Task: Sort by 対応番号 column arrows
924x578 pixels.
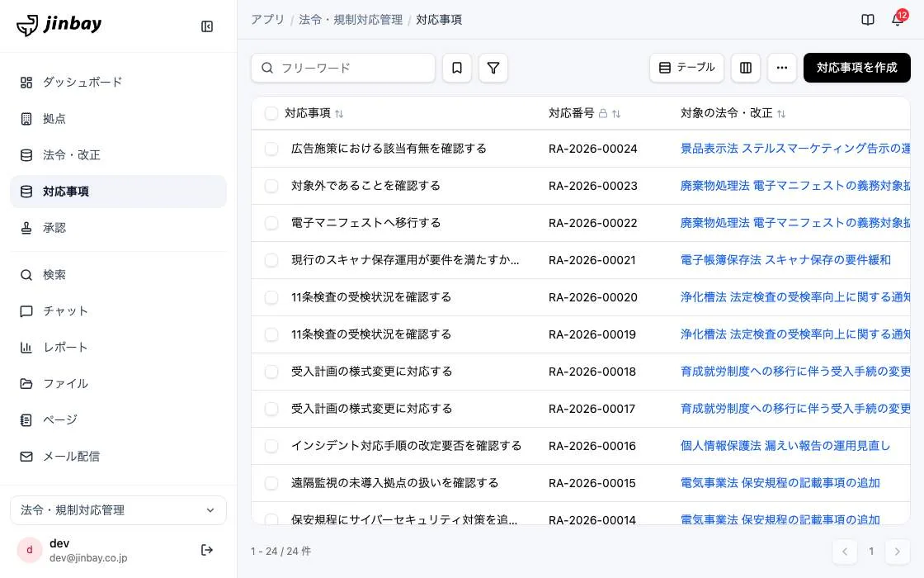Action: [x=616, y=114]
